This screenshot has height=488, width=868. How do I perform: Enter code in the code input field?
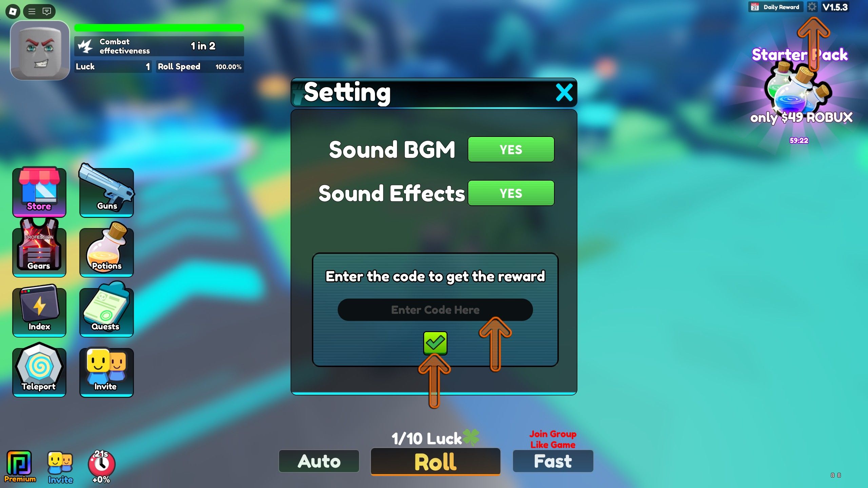[435, 309]
